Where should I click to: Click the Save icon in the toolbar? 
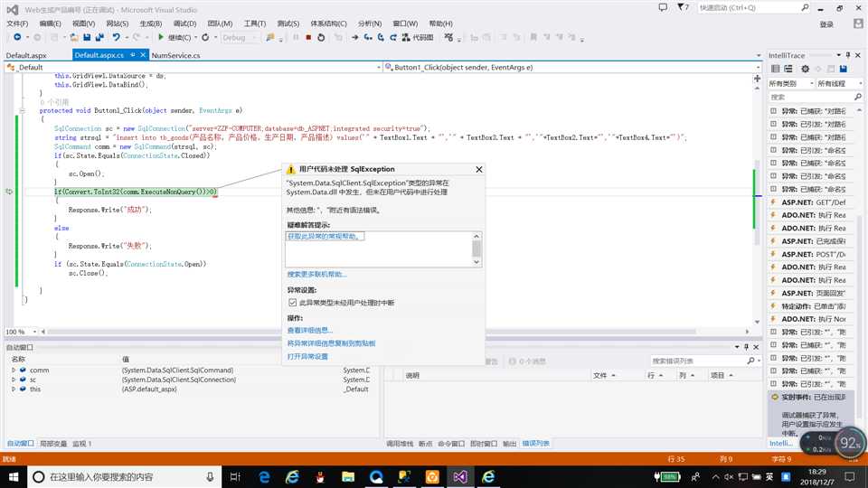87,37
